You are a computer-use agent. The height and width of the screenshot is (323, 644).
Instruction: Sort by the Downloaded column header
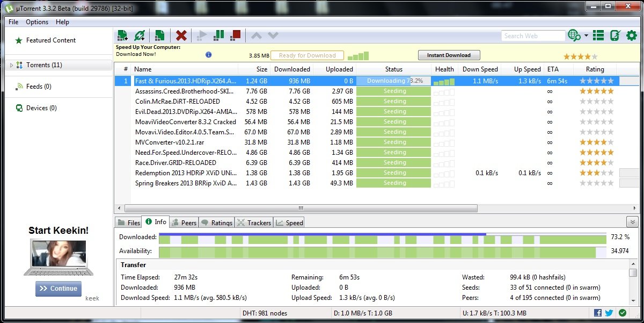pos(292,69)
